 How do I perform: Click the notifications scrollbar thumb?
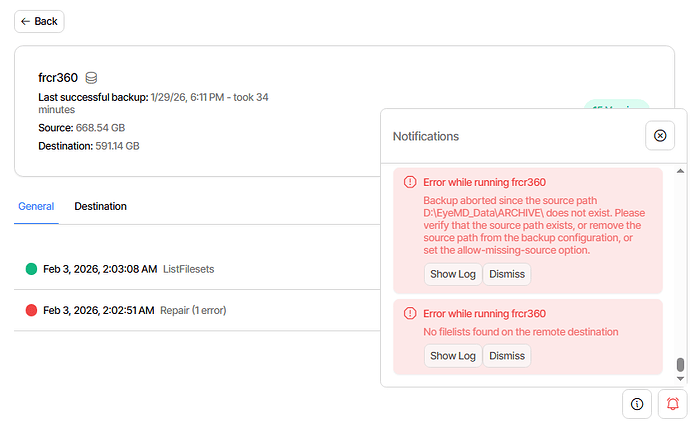[x=681, y=365]
